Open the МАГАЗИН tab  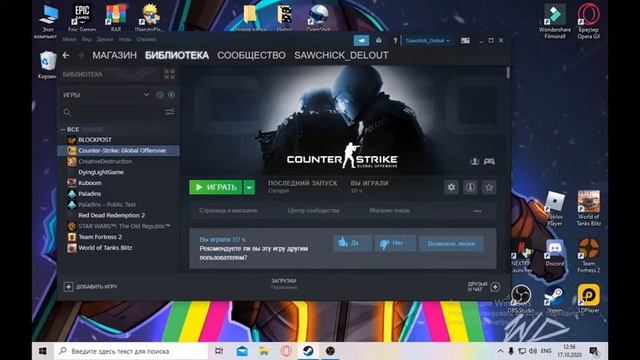pos(114,56)
